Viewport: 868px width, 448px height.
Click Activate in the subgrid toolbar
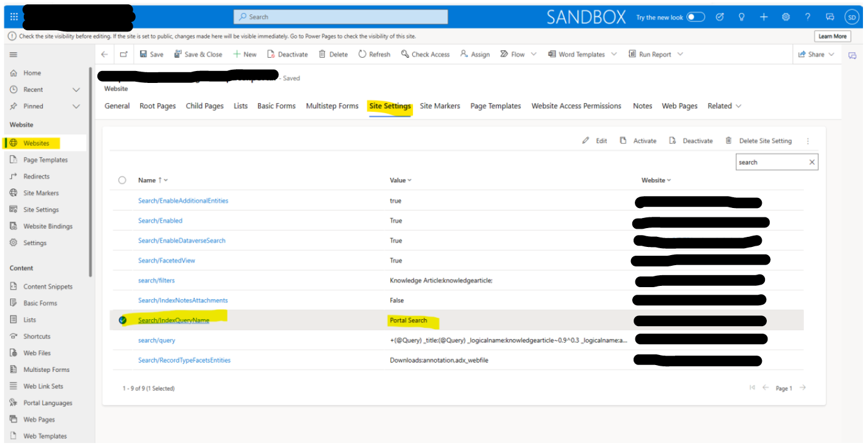[638, 141]
